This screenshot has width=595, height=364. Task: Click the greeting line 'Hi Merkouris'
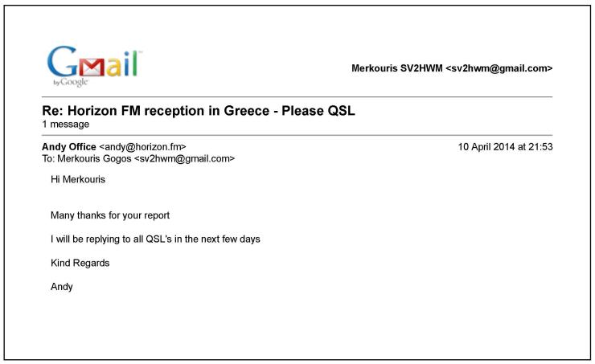[78, 179]
